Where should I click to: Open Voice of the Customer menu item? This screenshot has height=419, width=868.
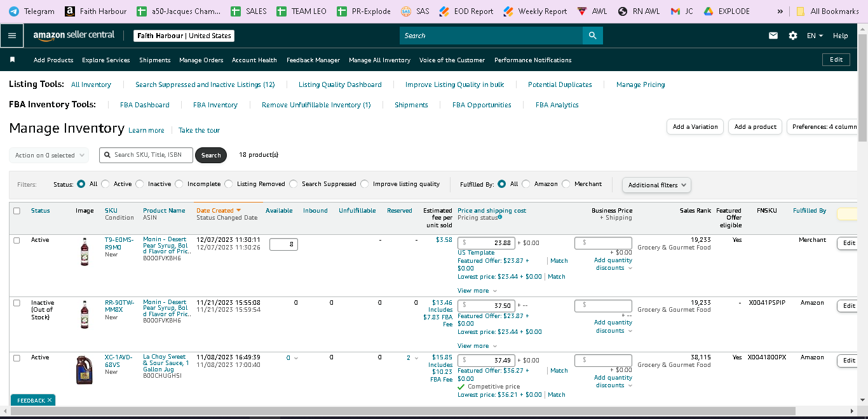452,60
